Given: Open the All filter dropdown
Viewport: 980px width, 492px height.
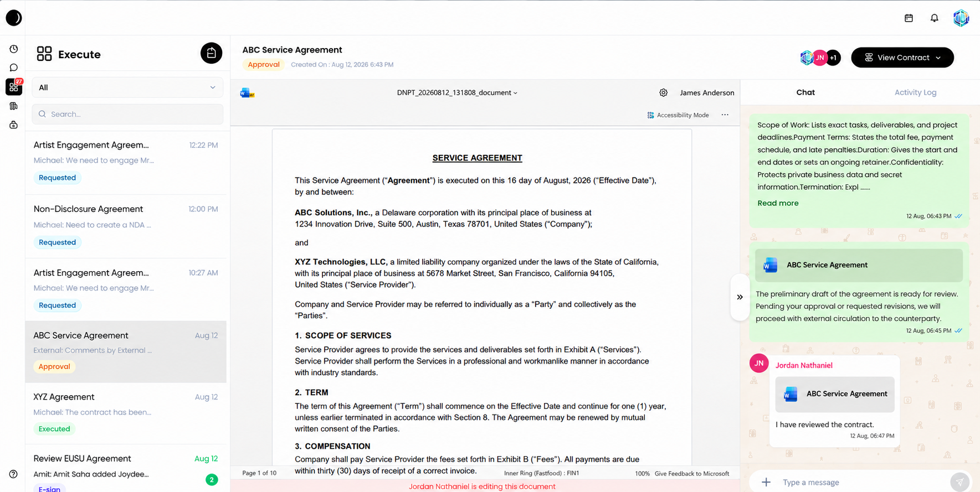Looking at the screenshot, I should (127, 87).
